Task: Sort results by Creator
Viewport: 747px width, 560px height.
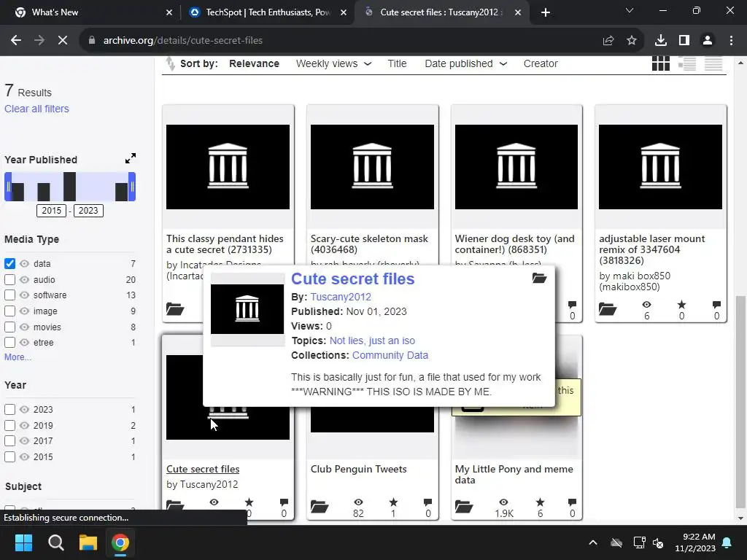Action: (x=541, y=64)
